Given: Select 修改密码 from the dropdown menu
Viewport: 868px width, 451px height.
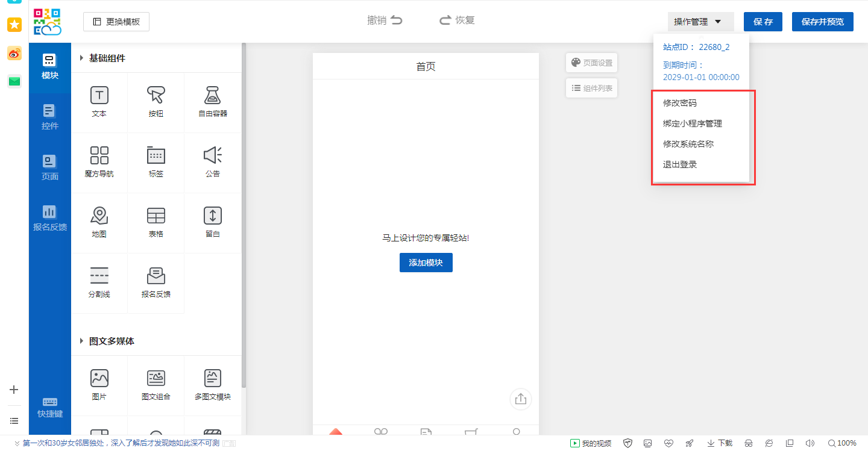Looking at the screenshot, I should (x=680, y=103).
